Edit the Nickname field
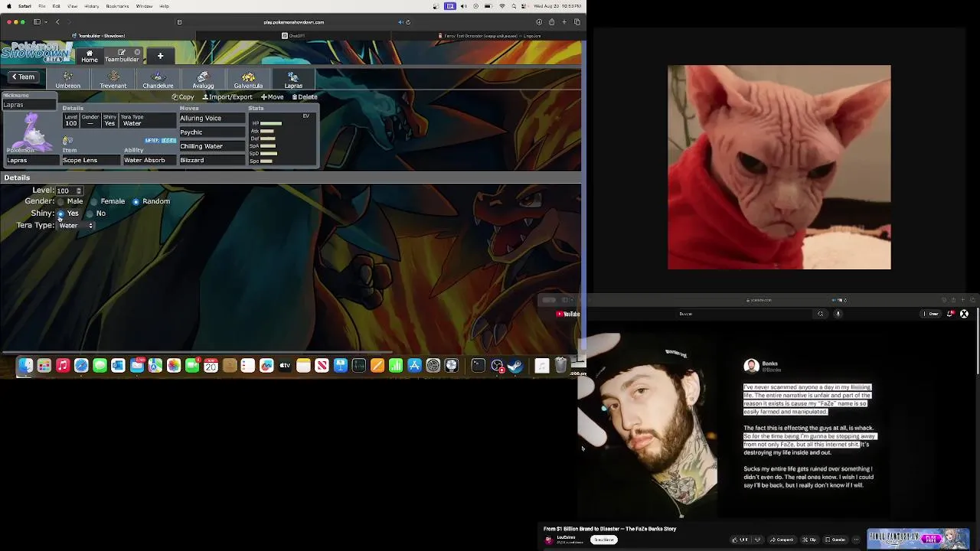 pos(29,105)
